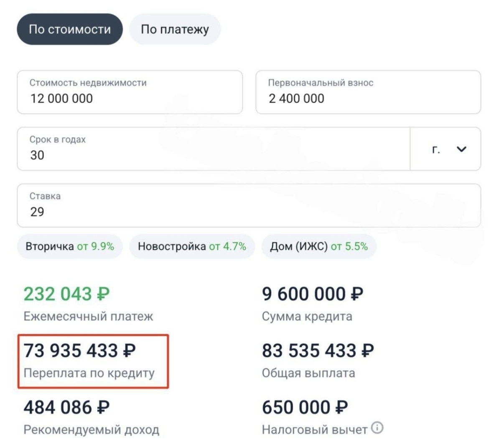504x445 pixels.
Task: Focus the 'Стоимость недвижимости' input field
Action: (x=130, y=92)
